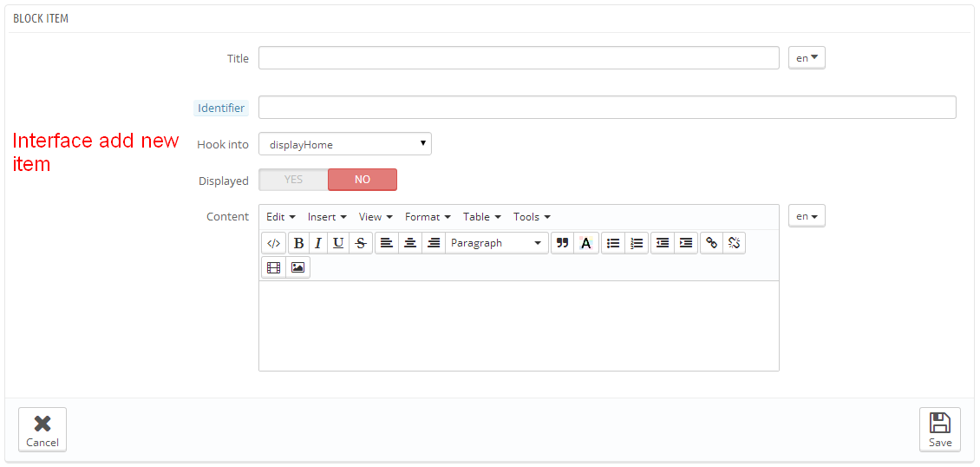Open the Title language en dropdown
The height and width of the screenshot is (467, 980).
(x=807, y=58)
